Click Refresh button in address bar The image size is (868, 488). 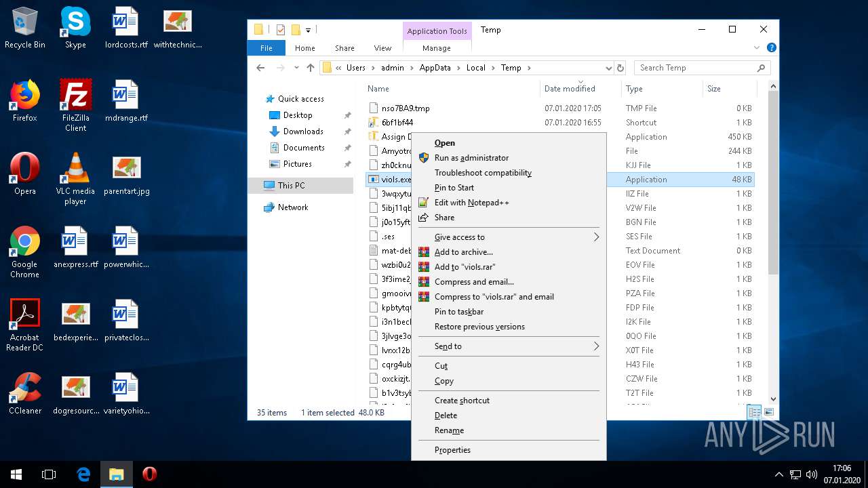coord(620,68)
